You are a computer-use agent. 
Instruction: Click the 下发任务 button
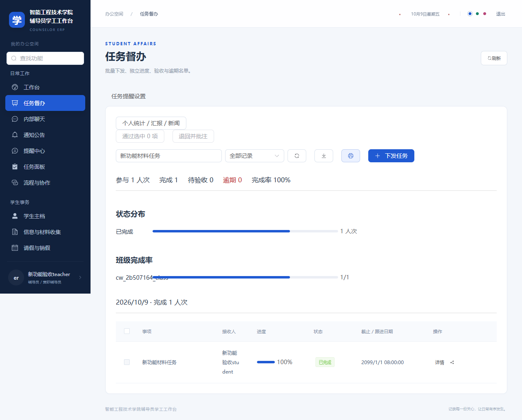(x=391, y=156)
